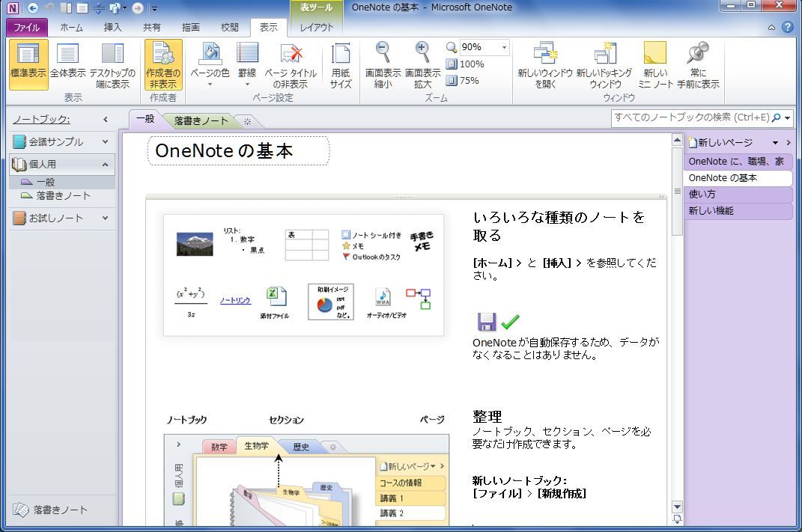802x532 pixels.
Task: Select デスクトップの端に表示 dock to desktop
Action: [112, 65]
